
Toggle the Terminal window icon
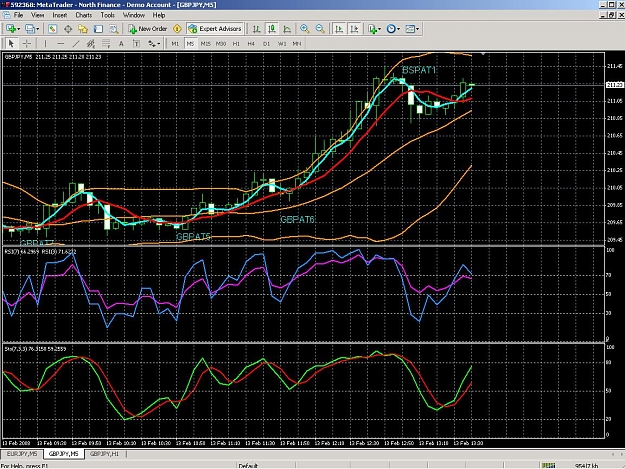click(x=98, y=29)
